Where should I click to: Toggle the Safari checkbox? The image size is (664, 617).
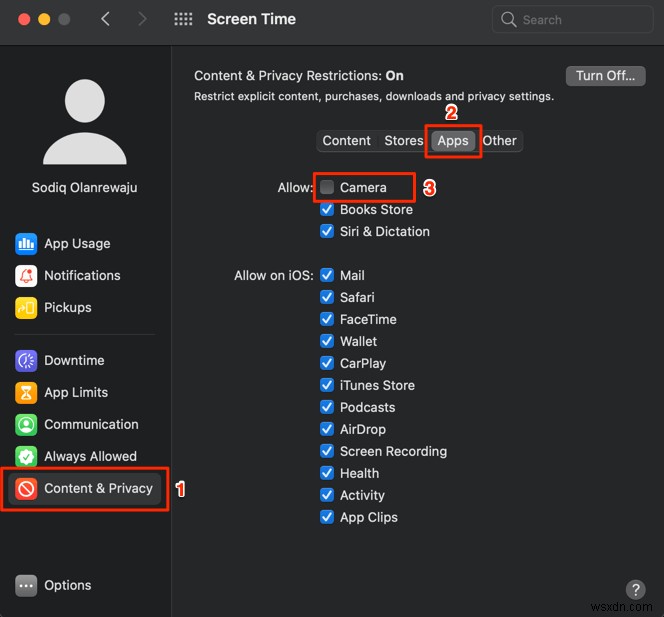327,297
